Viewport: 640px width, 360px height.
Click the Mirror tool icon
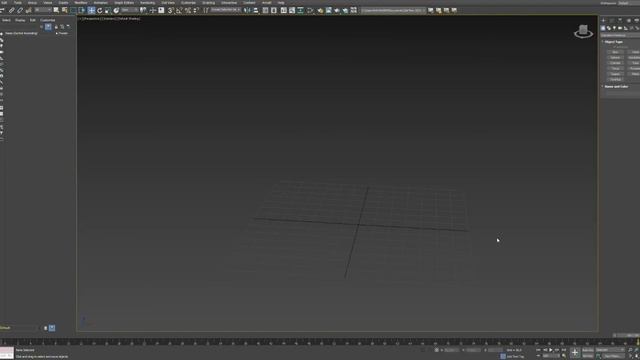[247, 10]
